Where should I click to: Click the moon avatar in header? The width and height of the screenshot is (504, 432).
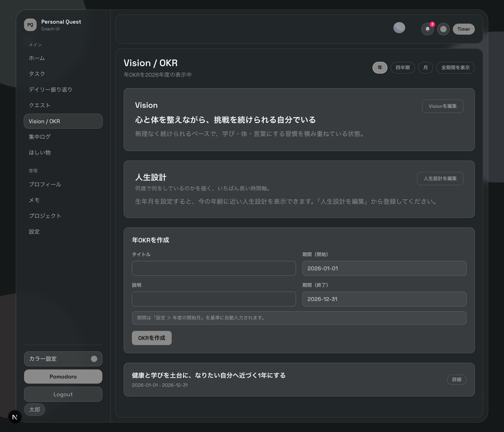(399, 28)
